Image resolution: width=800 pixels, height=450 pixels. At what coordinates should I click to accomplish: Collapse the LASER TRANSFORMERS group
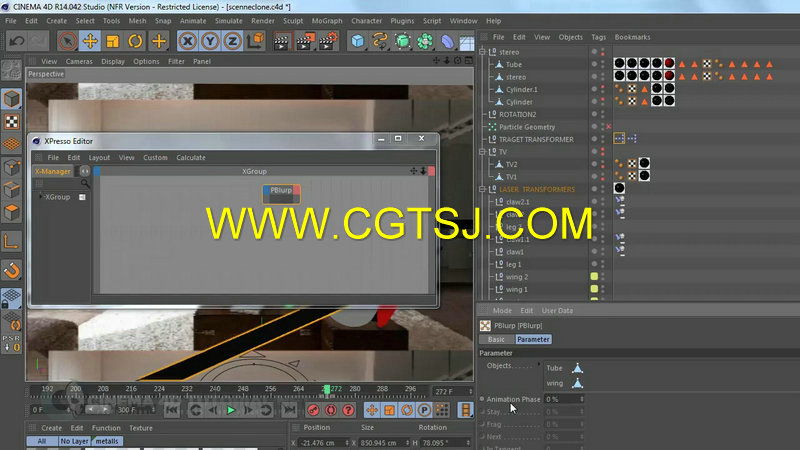(482, 189)
